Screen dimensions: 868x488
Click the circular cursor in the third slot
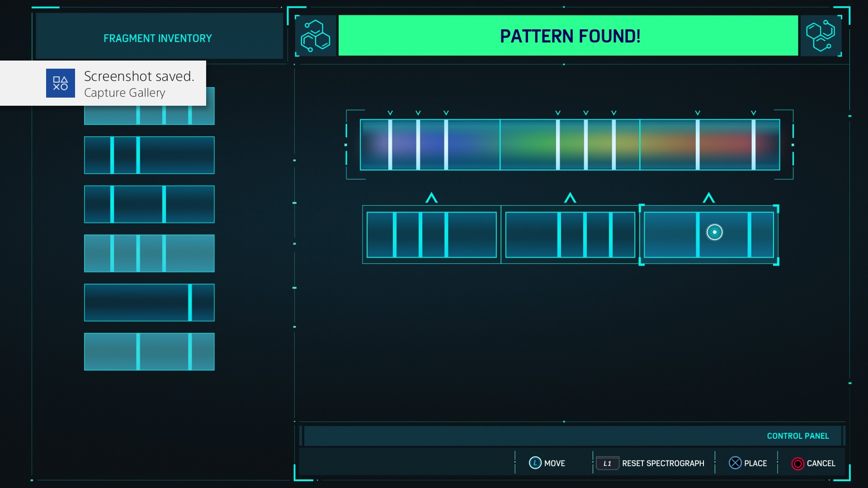(x=714, y=232)
